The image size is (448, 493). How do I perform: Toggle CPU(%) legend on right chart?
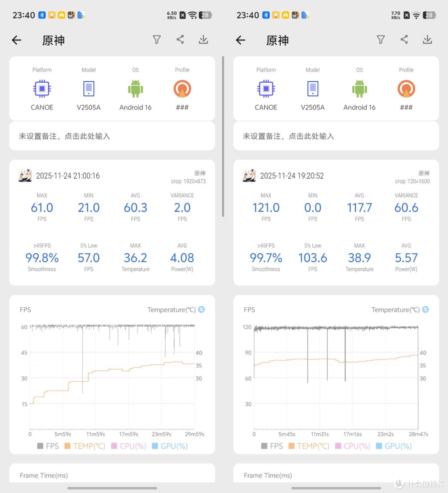click(x=353, y=446)
